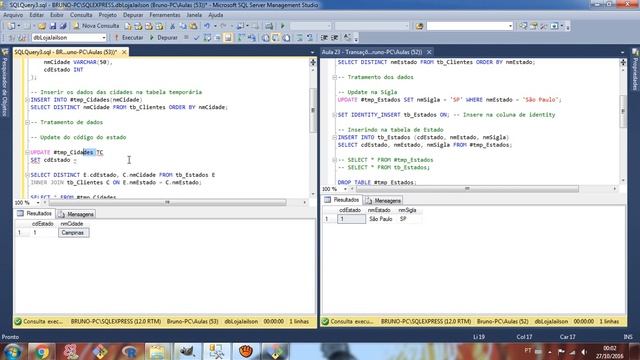Collapse SET IDENTITY_INSERT block in right pane
This screenshot has height=360, width=640.
coord(334,115)
